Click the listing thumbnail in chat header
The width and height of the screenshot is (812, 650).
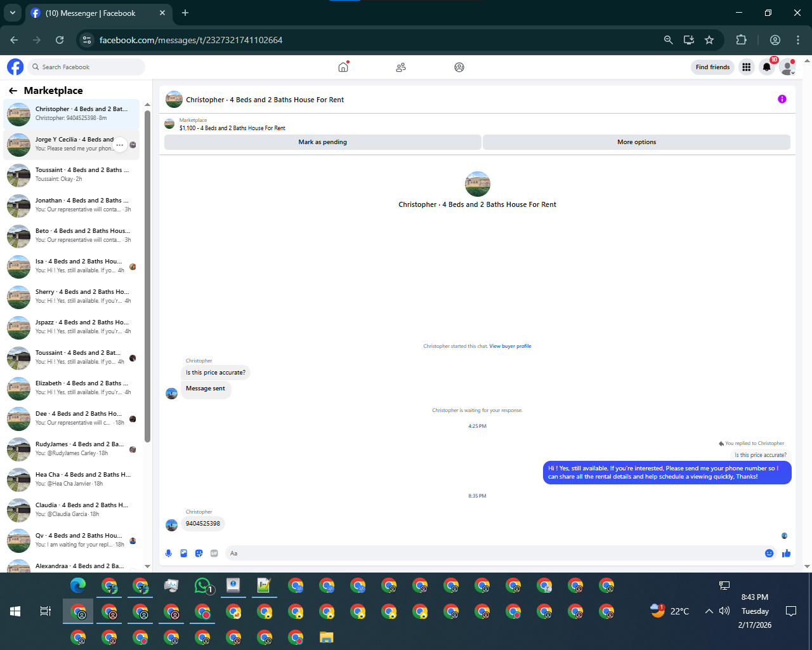coord(174,100)
